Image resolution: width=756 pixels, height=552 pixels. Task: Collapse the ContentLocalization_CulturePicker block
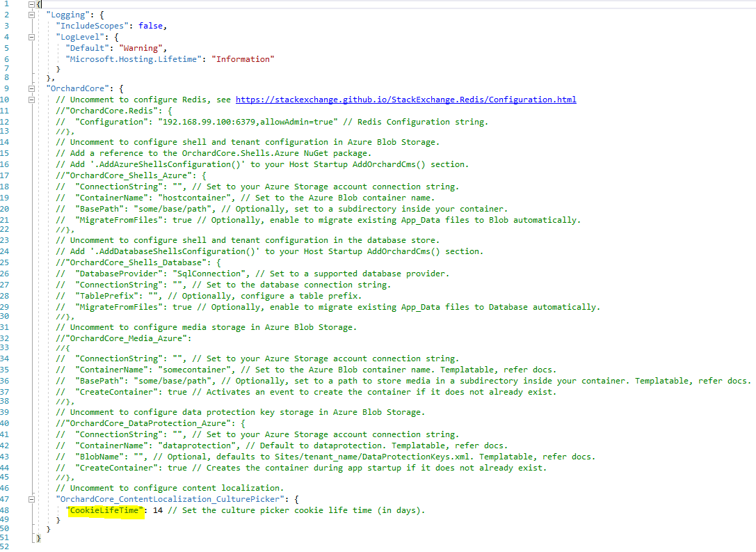click(x=31, y=499)
